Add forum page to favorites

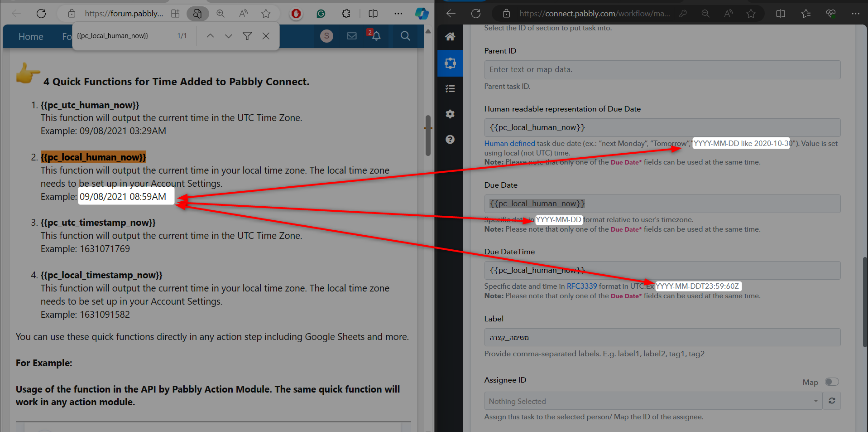266,14
